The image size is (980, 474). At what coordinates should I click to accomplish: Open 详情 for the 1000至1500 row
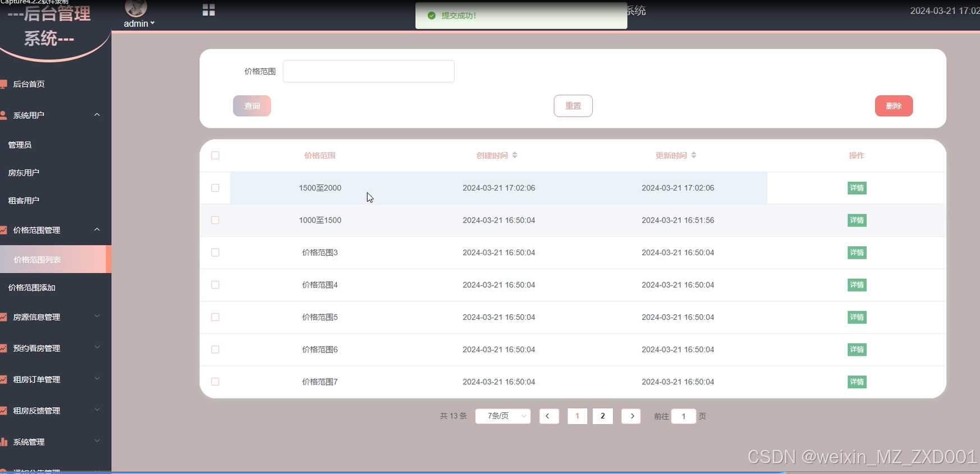coord(857,220)
